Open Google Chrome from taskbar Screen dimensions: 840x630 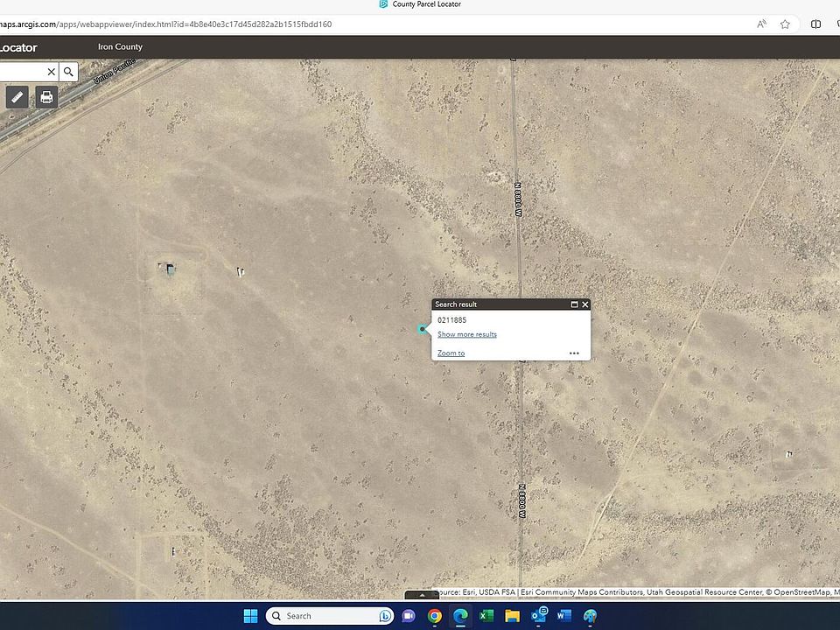point(435,616)
